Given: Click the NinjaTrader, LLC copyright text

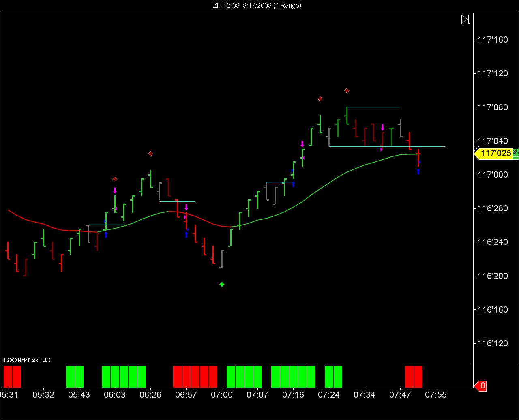Looking at the screenshot, I should 26,360.
